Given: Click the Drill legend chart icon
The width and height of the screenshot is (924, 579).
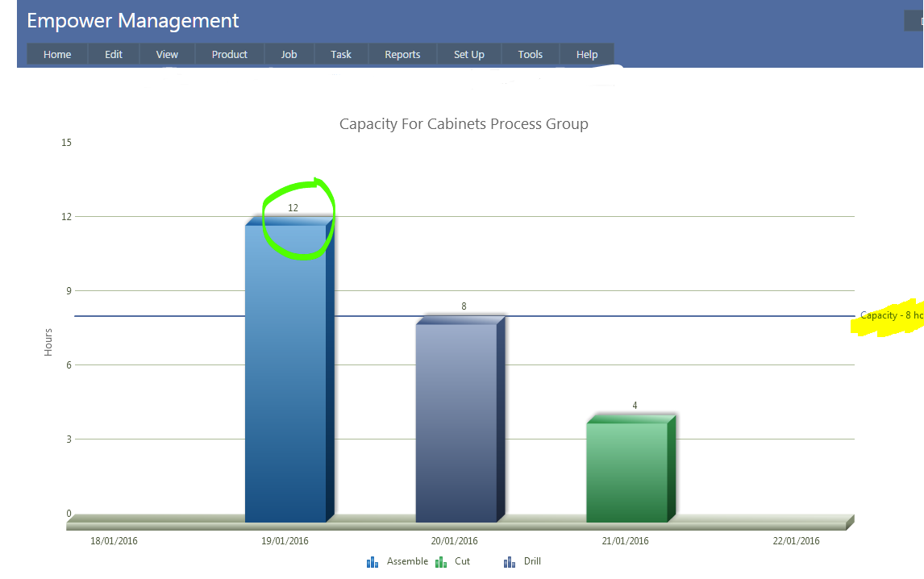Looking at the screenshot, I should (510, 562).
